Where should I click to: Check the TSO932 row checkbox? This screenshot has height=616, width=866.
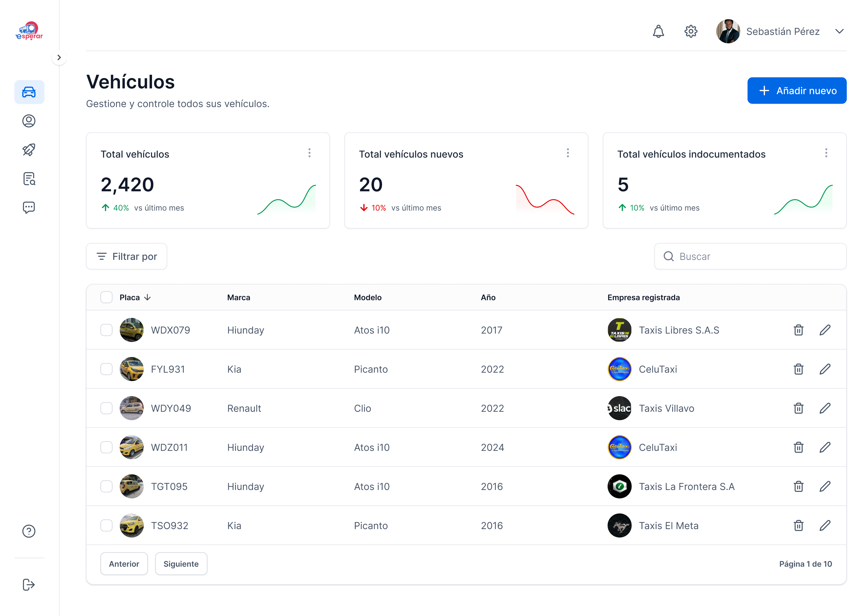pos(107,525)
